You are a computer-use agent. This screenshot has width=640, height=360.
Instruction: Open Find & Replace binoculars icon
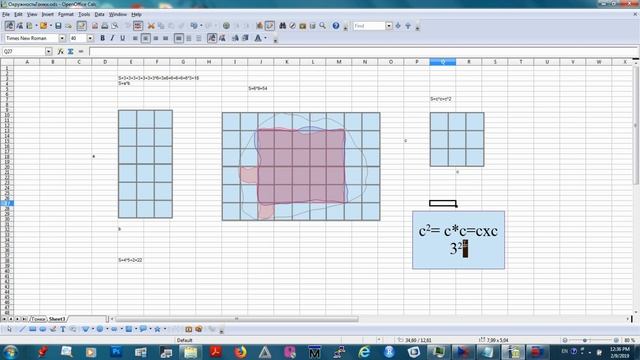coord(282,26)
